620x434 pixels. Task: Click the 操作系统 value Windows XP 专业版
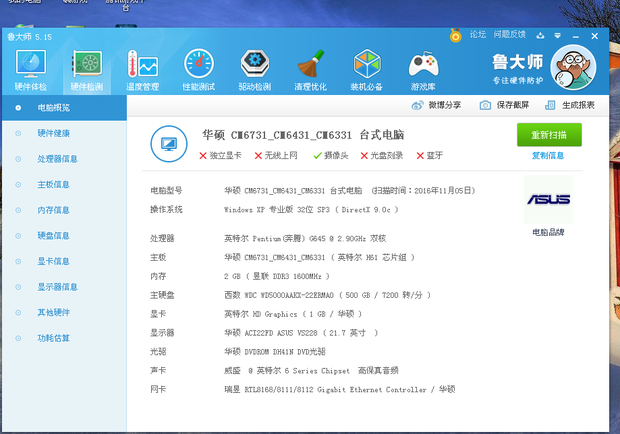pyautogui.click(x=311, y=210)
